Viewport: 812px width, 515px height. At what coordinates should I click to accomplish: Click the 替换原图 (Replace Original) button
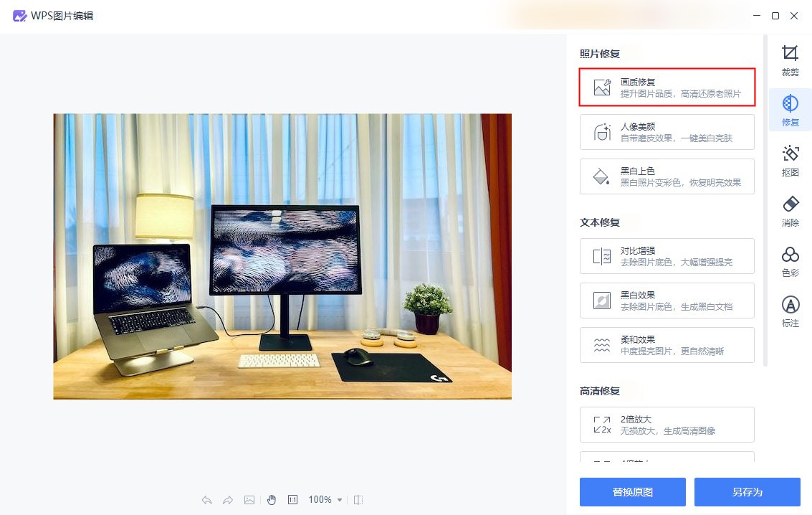click(x=632, y=492)
